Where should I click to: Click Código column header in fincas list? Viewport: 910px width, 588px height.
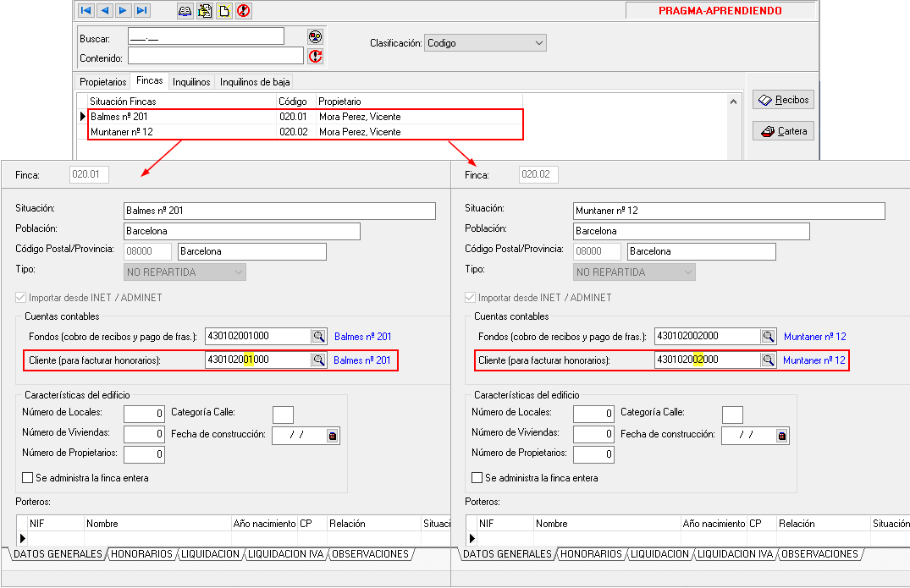(296, 102)
